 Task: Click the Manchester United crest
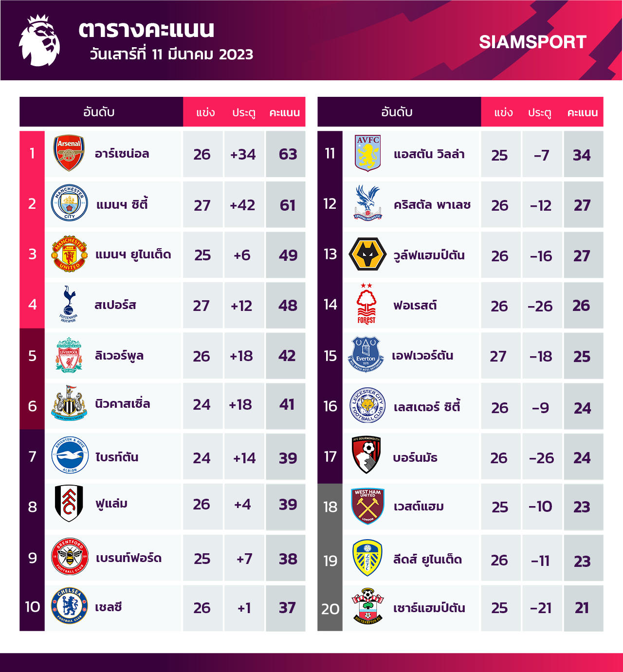click(x=69, y=254)
